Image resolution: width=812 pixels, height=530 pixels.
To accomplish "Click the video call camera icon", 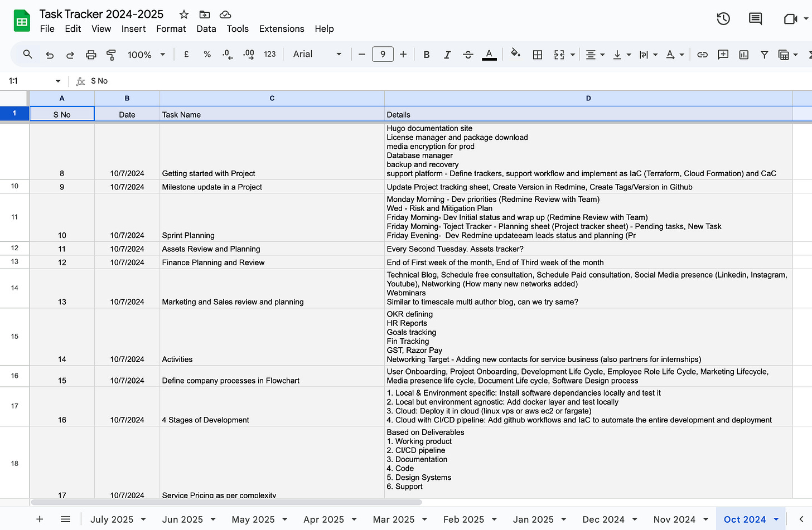I will tap(790, 19).
